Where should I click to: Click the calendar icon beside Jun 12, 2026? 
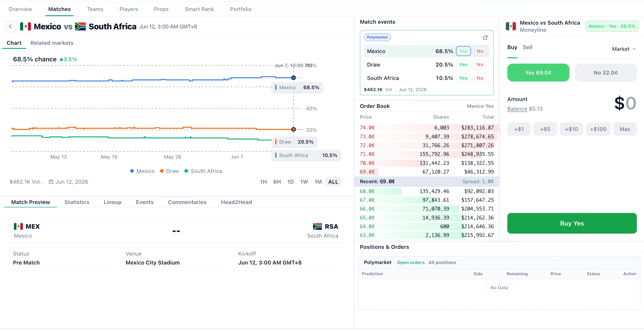(x=51, y=182)
